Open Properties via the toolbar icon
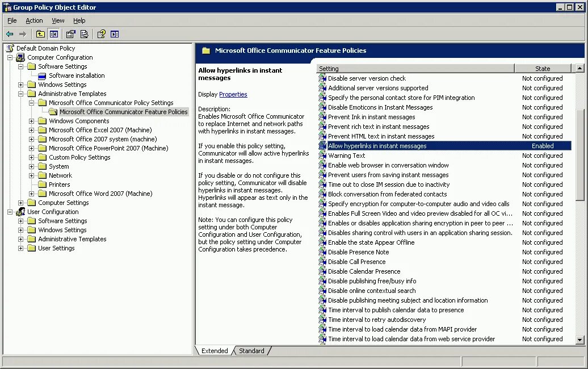 coord(70,34)
